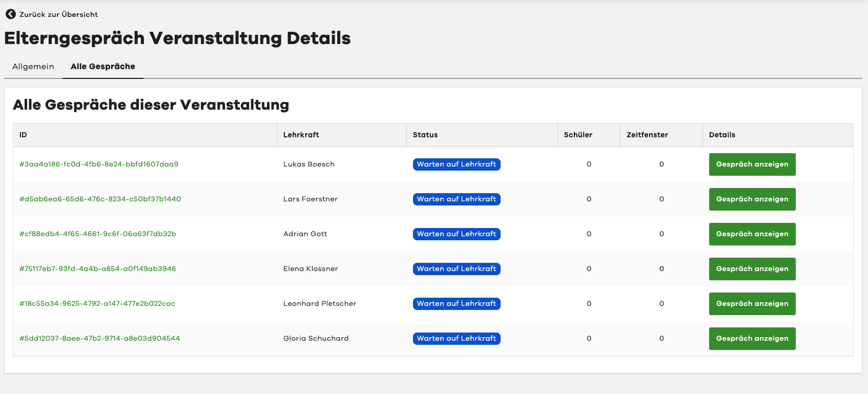
Task: Select the Alle Gespräche tab
Action: pos(103,67)
